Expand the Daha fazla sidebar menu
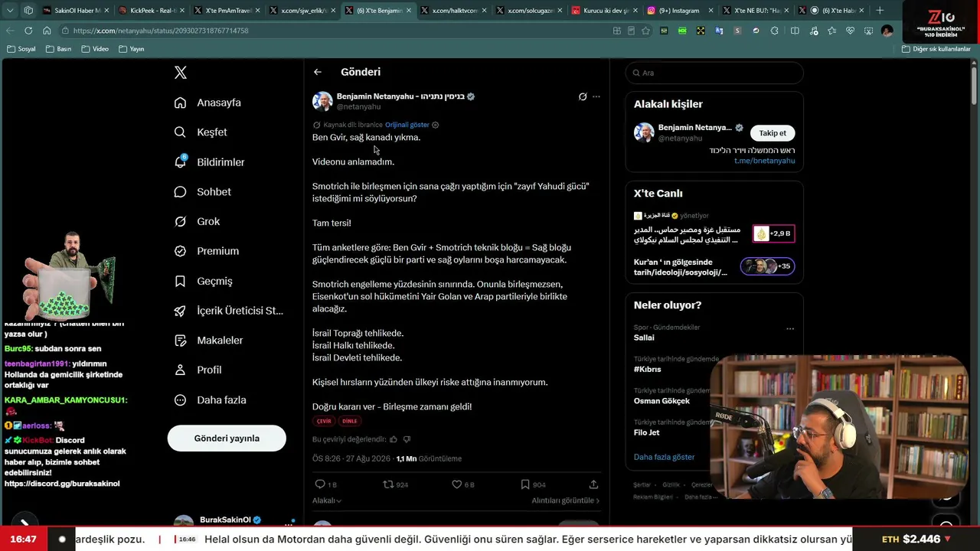The height and width of the screenshot is (551, 980). pyautogui.click(x=211, y=400)
